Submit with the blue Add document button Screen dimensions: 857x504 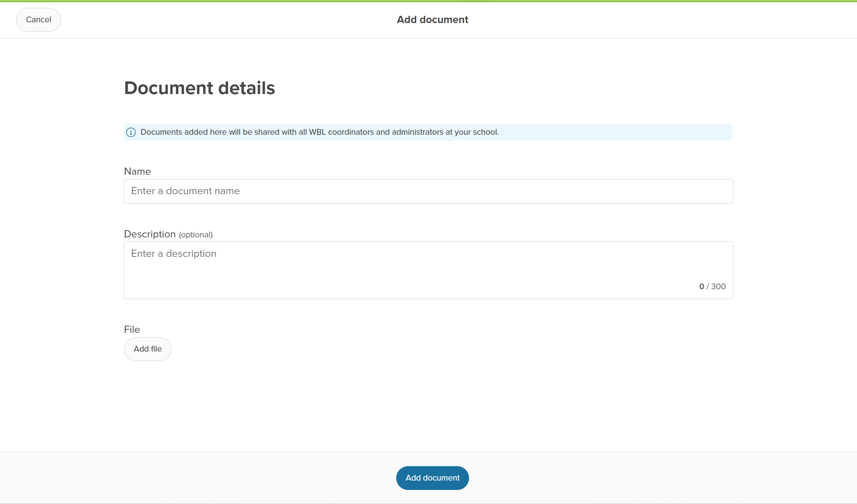tap(432, 478)
